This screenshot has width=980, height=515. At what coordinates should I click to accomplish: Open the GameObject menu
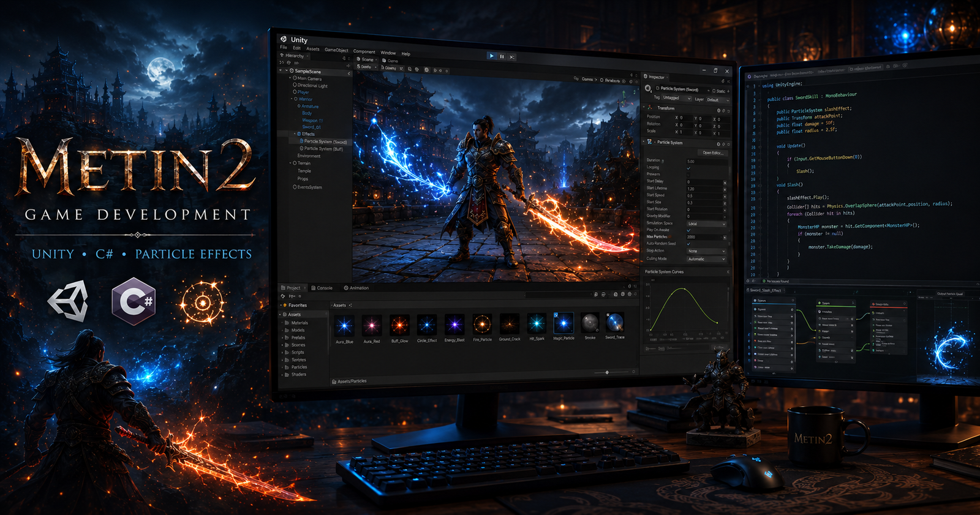[336, 50]
